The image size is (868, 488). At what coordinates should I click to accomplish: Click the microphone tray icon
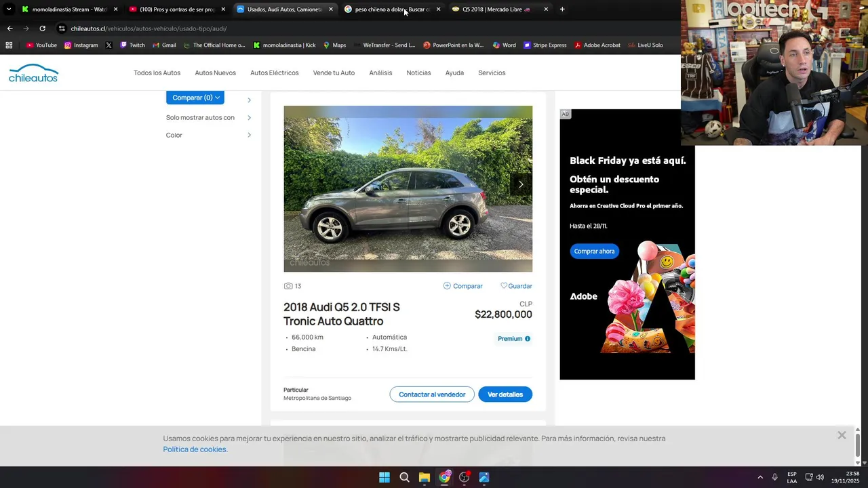pyautogui.click(x=774, y=477)
